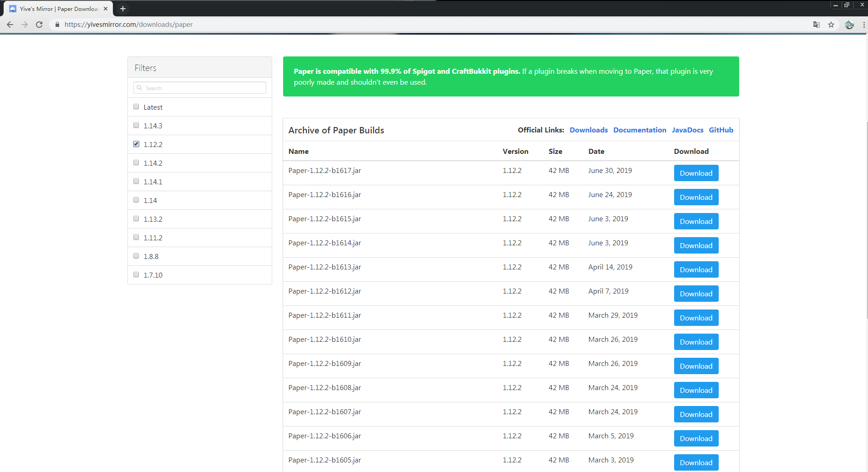The image size is (868, 472).
Task: Click the Name column header
Action: [x=299, y=152]
